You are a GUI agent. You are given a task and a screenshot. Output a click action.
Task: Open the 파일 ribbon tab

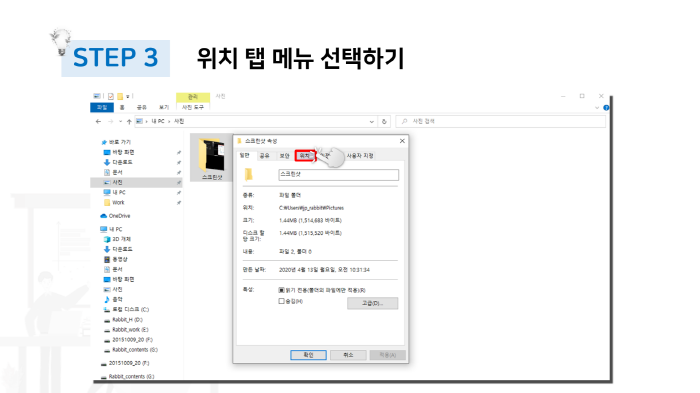click(102, 108)
